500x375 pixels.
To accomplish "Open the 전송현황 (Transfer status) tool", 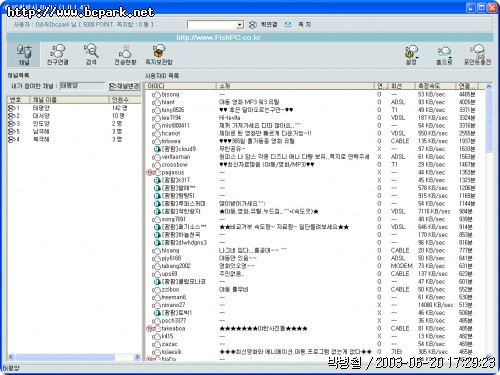I will pos(125,54).
